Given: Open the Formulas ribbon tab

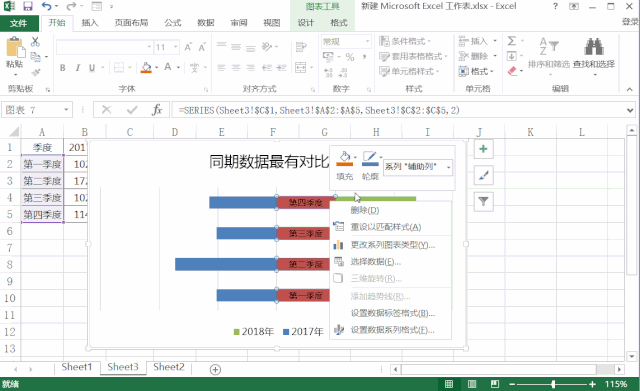Looking at the screenshot, I should pos(173,23).
